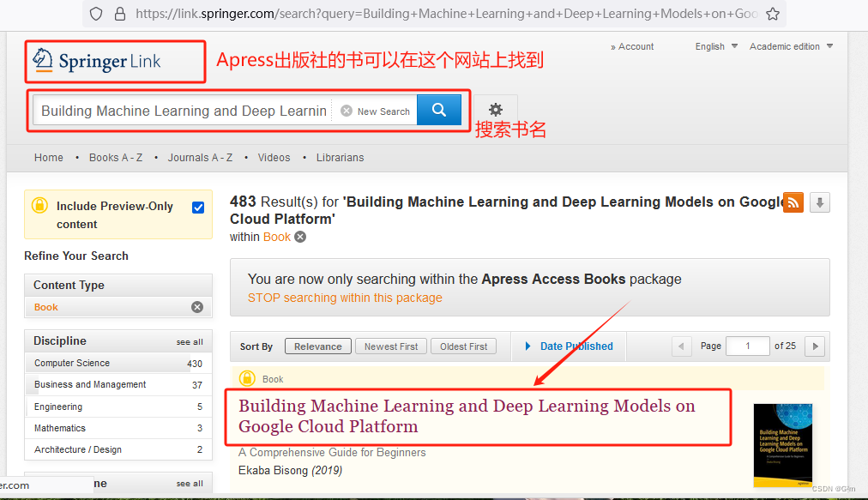
Task: Go to Home in navigation bar
Action: tap(49, 158)
